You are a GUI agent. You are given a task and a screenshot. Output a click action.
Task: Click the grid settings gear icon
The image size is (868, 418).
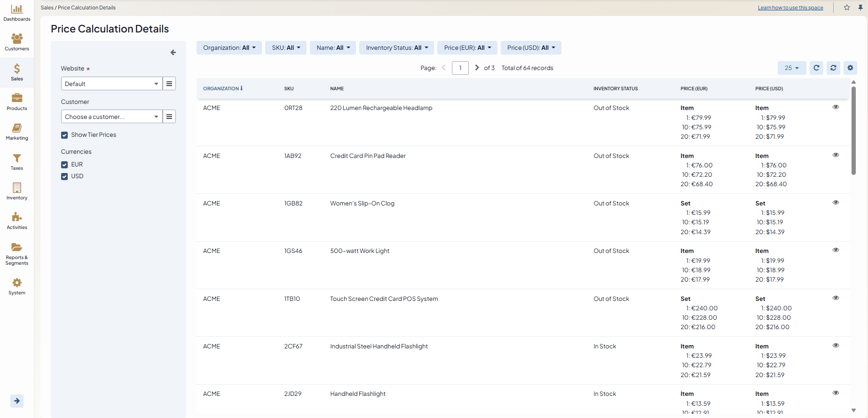point(850,68)
